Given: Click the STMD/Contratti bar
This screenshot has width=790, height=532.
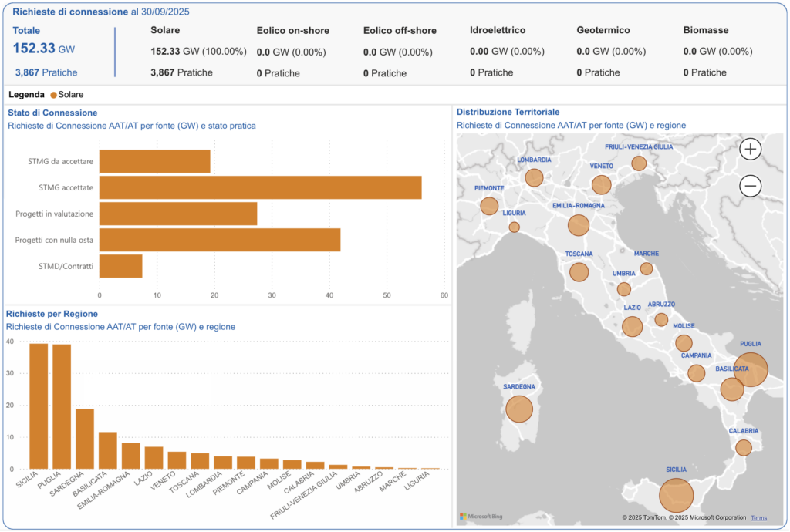Looking at the screenshot, I should [121, 266].
